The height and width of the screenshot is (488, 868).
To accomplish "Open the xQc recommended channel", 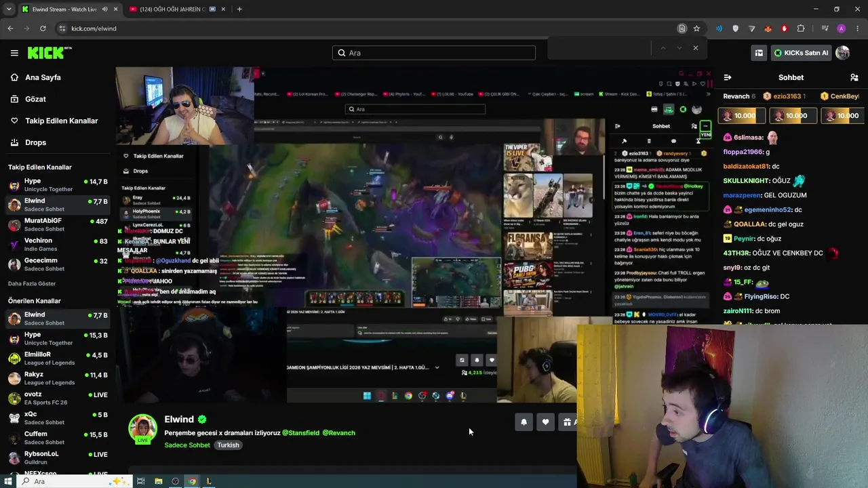I will (58, 418).
